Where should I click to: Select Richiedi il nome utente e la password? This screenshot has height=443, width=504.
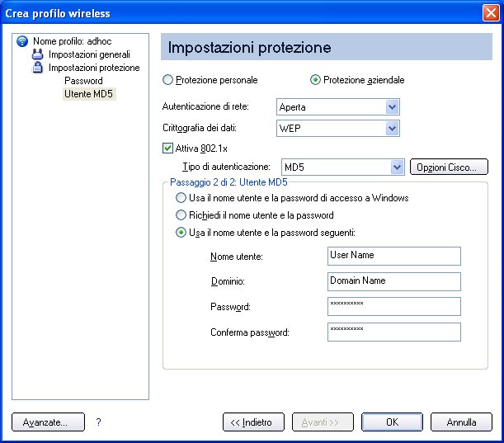coord(181,215)
